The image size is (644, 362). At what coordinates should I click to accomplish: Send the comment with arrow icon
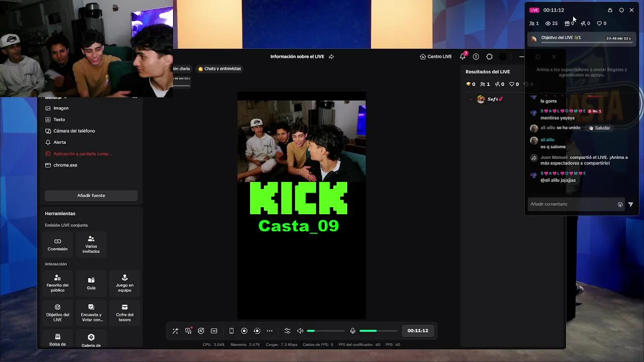(630, 205)
